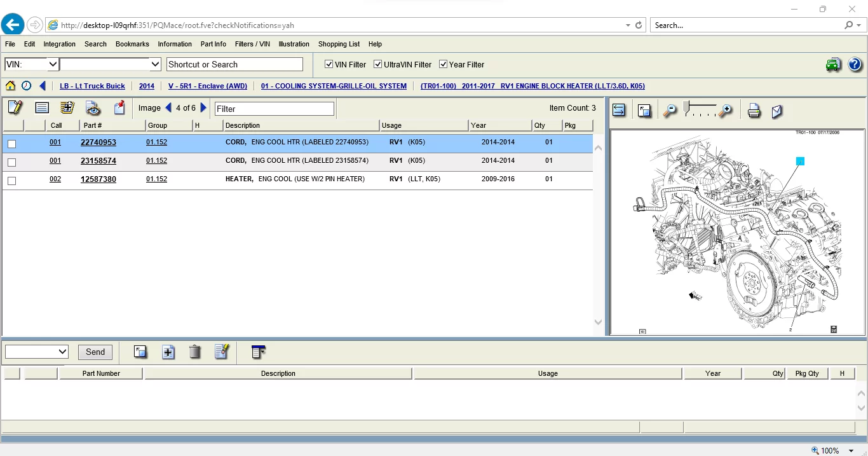
Task: Print the illustration using printer icon
Action: coord(754,111)
